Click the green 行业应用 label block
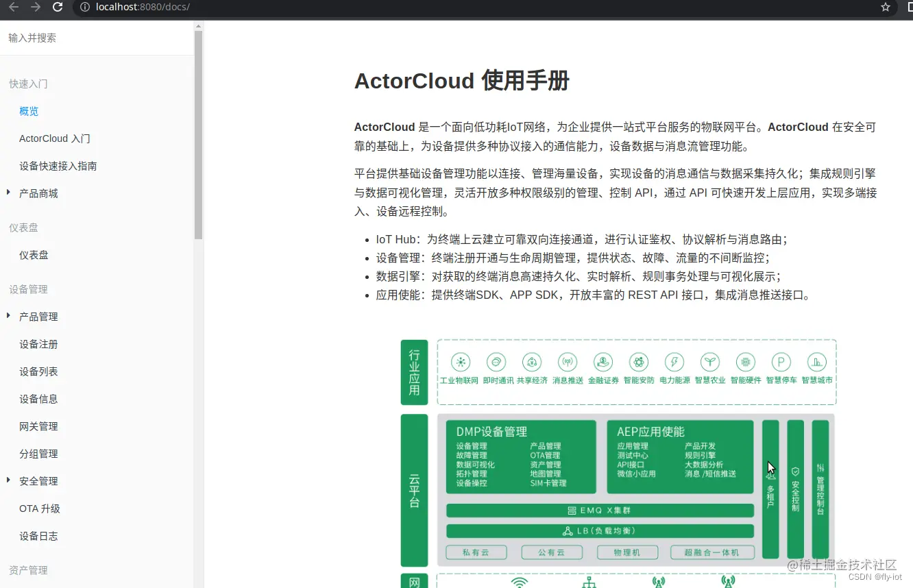The image size is (913, 588). pyautogui.click(x=415, y=372)
